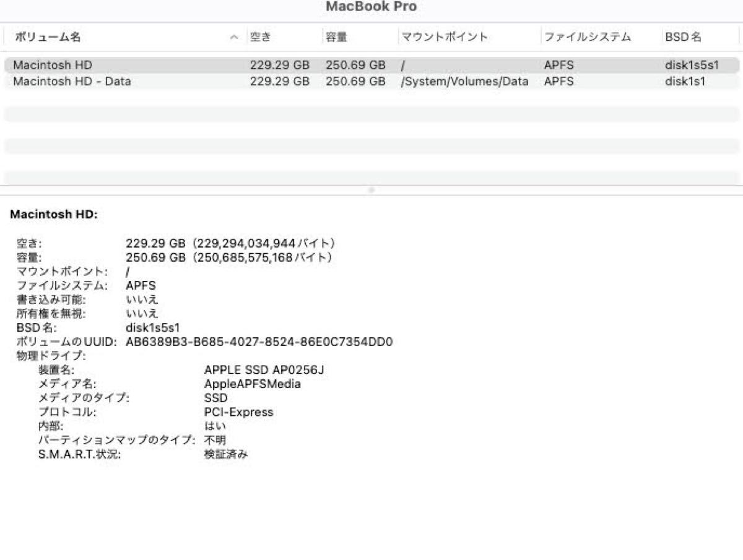Select the Macintosh HD - Data row
The width and height of the screenshot is (743, 560).
[x=371, y=81]
